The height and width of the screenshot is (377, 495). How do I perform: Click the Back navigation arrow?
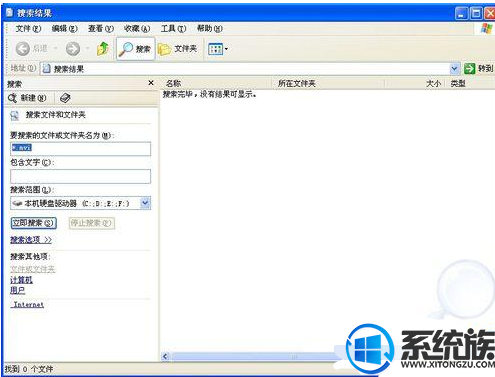pyautogui.click(x=23, y=49)
